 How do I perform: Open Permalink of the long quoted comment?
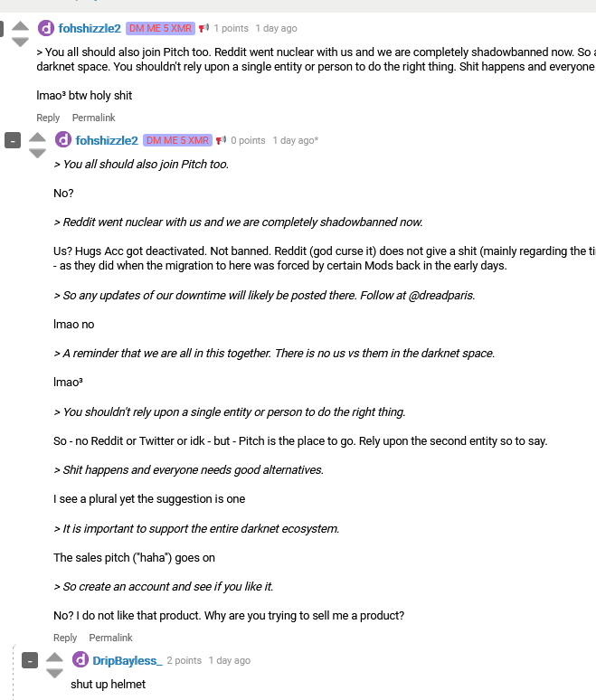(x=110, y=638)
